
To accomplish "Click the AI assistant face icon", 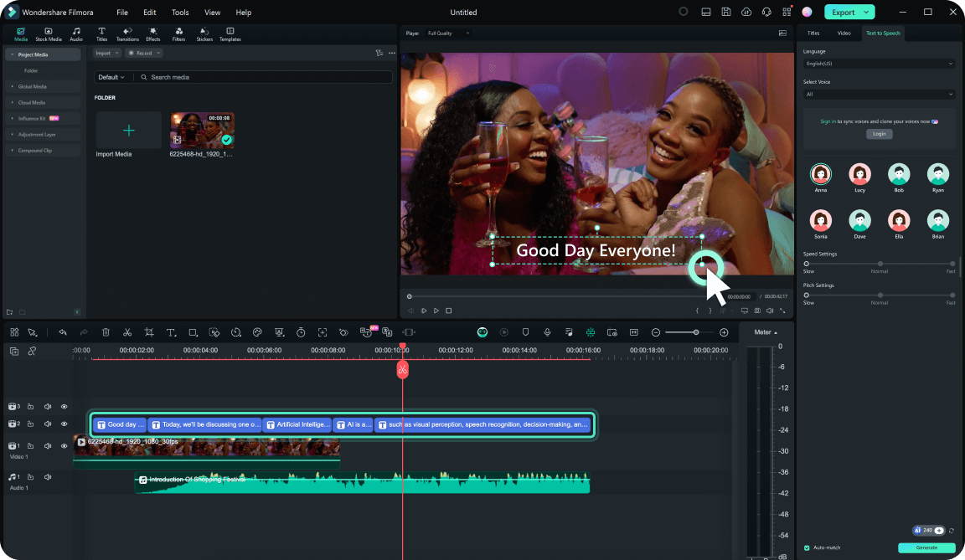I will pos(482,332).
